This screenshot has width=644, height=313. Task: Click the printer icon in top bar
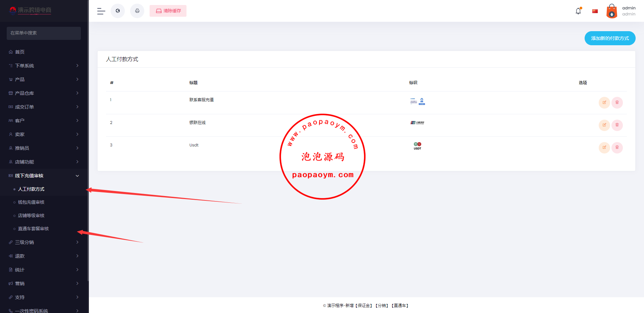coord(137,11)
